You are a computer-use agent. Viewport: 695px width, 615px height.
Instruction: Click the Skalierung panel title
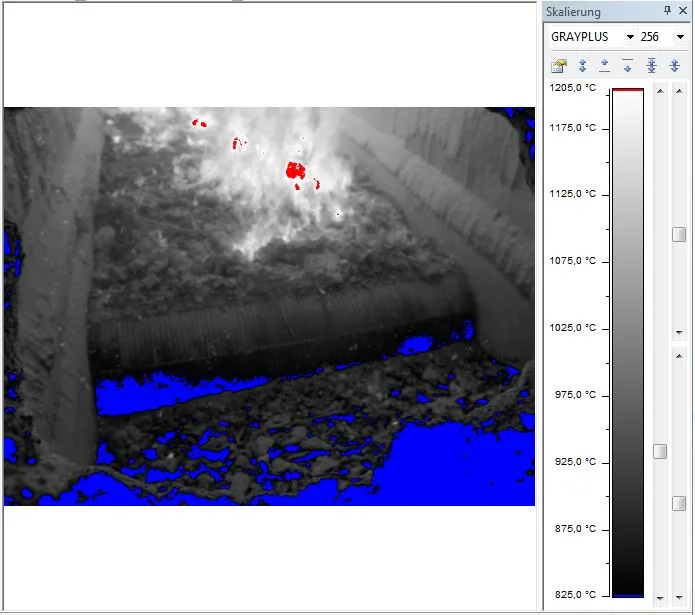pyautogui.click(x=573, y=12)
